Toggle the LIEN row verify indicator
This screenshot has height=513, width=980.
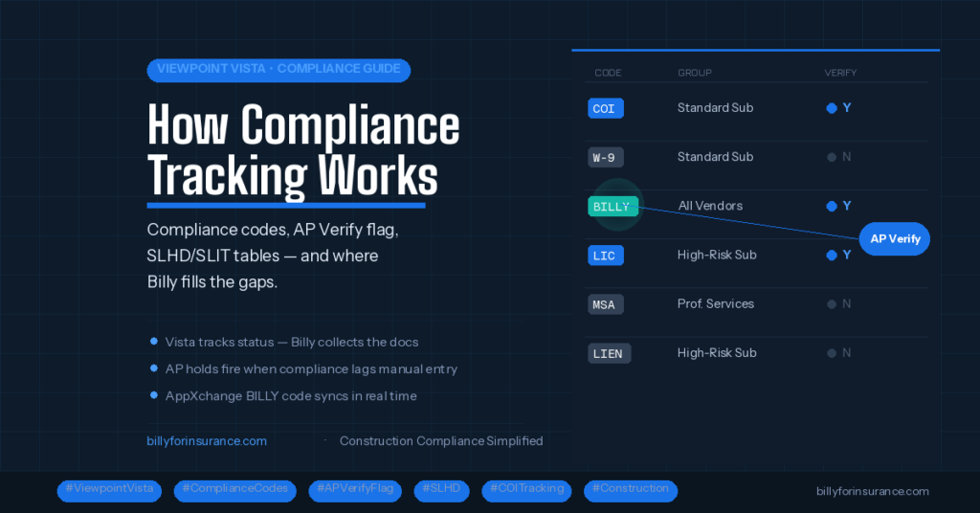(x=838, y=353)
